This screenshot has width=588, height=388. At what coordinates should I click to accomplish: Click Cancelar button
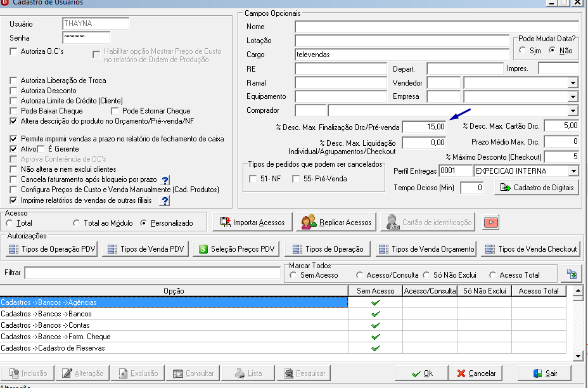pyautogui.click(x=476, y=373)
